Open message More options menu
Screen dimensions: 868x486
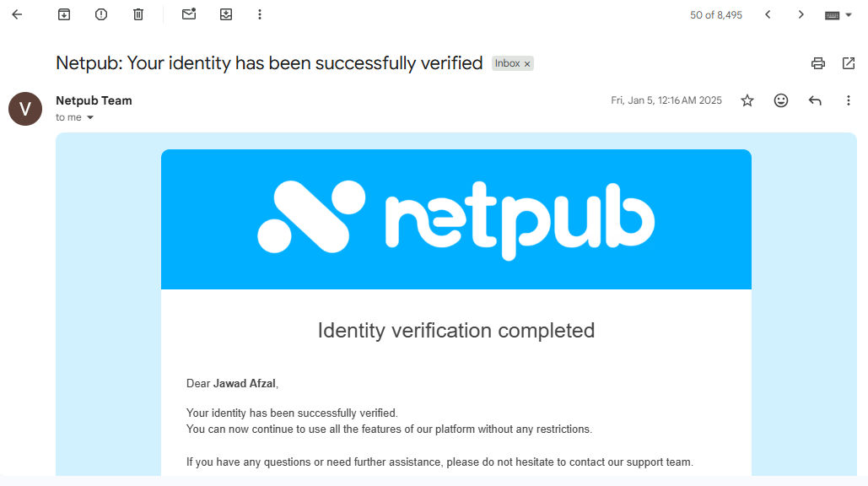coord(849,100)
